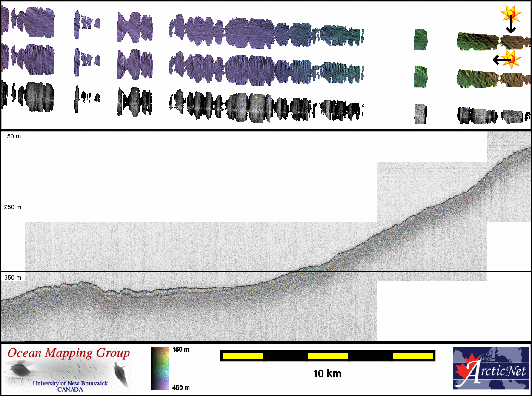Click the "CANADA" text in the logo
The height and width of the screenshot is (396, 532).
click(x=70, y=389)
